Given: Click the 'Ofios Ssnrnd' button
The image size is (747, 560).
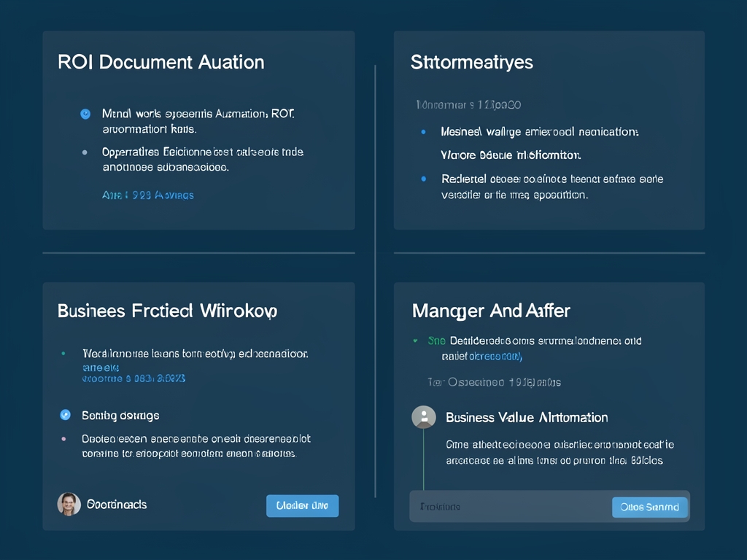Looking at the screenshot, I should pyautogui.click(x=650, y=507).
